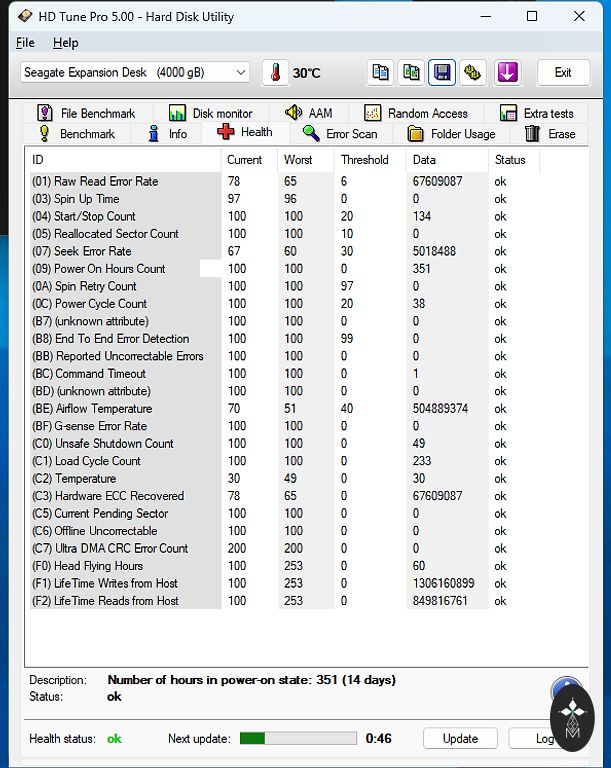Open the Disk monitor tab
This screenshot has width=611, height=768.
click(211, 114)
